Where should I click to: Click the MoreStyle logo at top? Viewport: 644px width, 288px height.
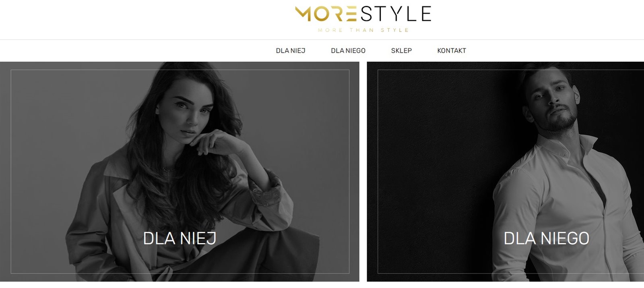pyautogui.click(x=363, y=19)
